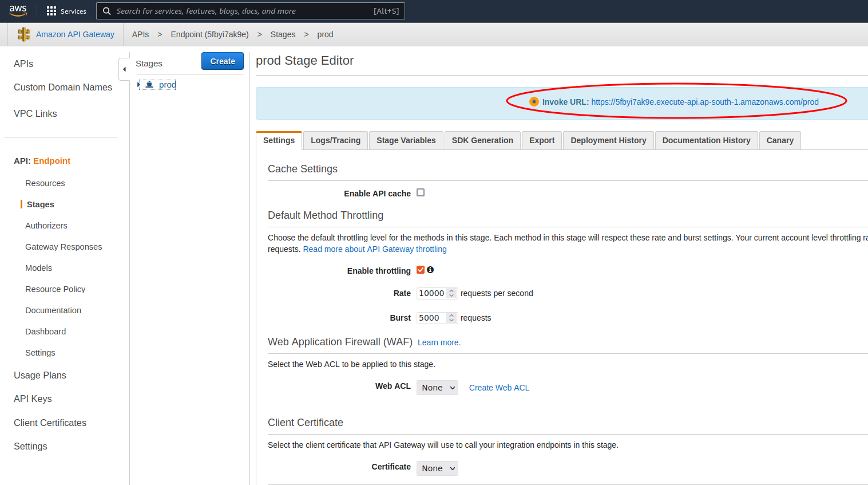Click the Stages breadcrumb
The width and height of the screenshot is (868, 485).
[x=283, y=34]
